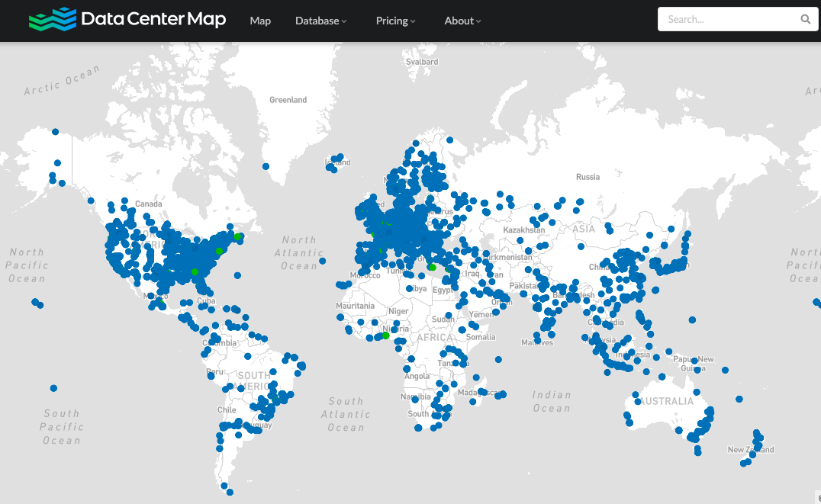The image size is (821, 504).
Task: Select the leftmost Hawaii marker in North Pacific
Action: [x=34, y=302]
